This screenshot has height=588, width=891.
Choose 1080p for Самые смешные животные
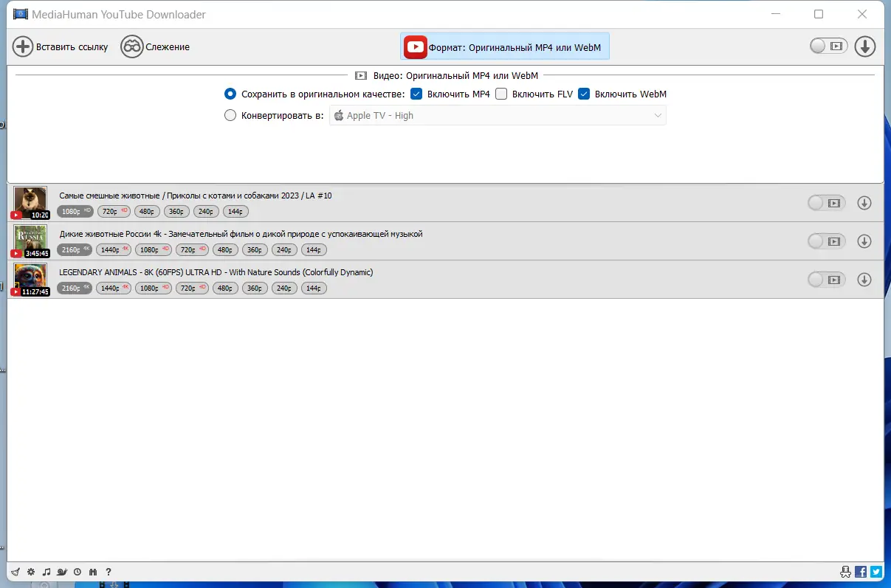pos(75,211)
